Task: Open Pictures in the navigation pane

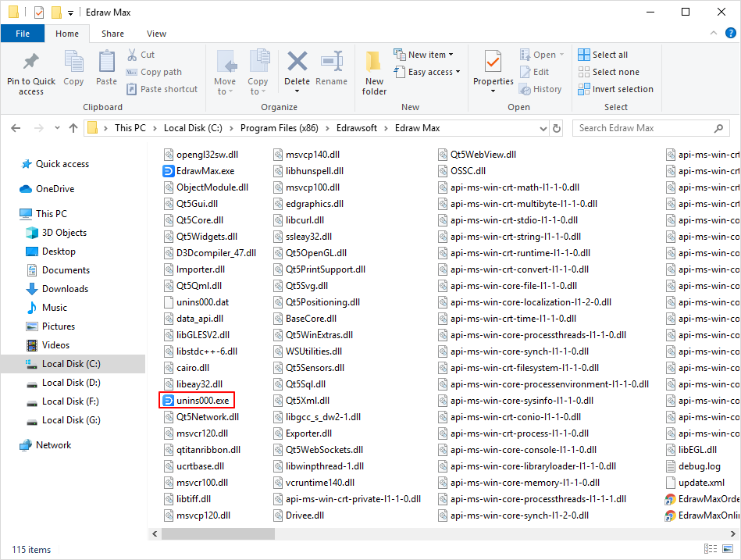Action: pyautogui.click(x=51, y=326)
